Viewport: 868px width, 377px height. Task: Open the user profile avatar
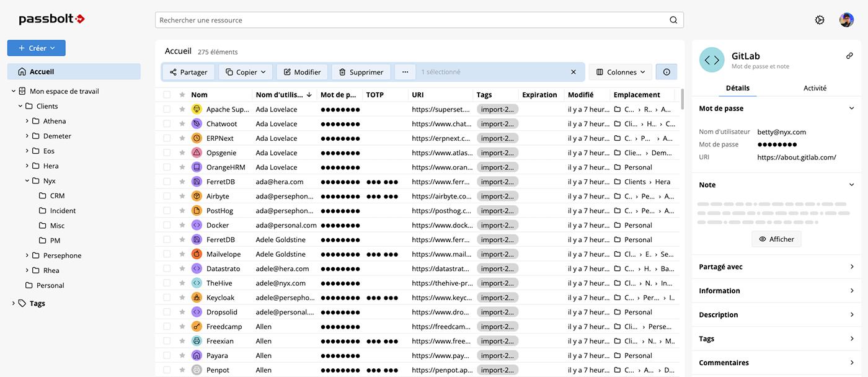[x=846, y=20]
